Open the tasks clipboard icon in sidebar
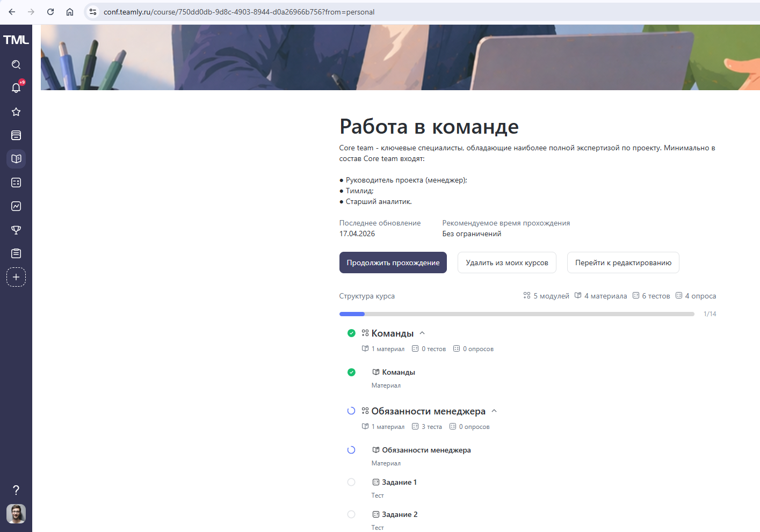Image resolution: width=760 pixels, height=532 pixels. pos(16,253)
